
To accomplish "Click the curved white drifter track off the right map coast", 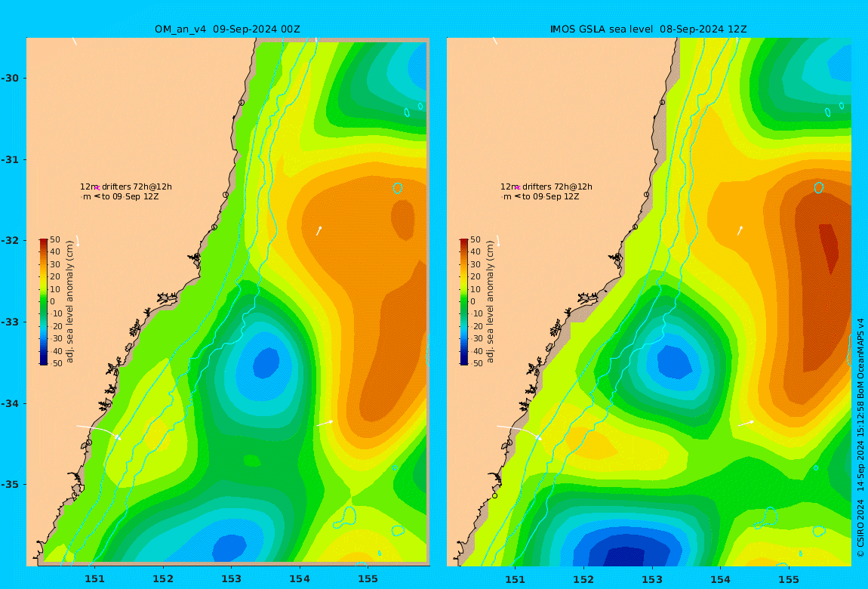I will click(519, 431).
